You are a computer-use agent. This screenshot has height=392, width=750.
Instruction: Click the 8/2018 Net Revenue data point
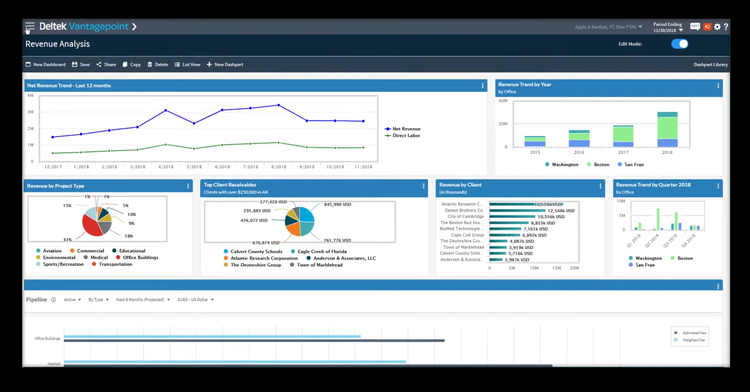tap(279, 105)
